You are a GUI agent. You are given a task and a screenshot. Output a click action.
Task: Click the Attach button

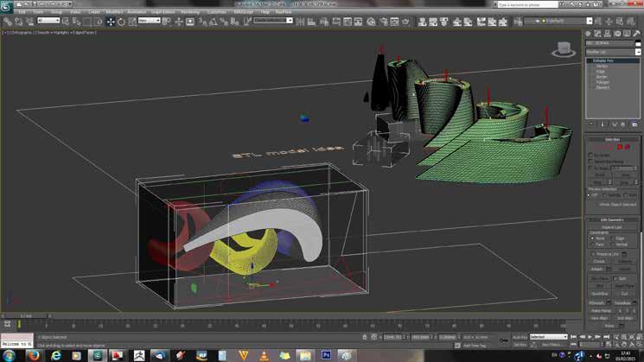coord(596,270)
